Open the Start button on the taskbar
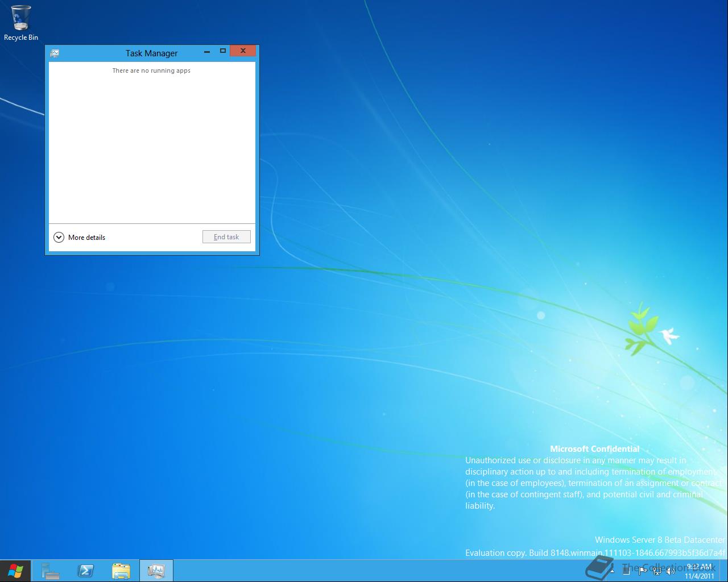This screenshot has width=728, height=582. pos(15,571)
